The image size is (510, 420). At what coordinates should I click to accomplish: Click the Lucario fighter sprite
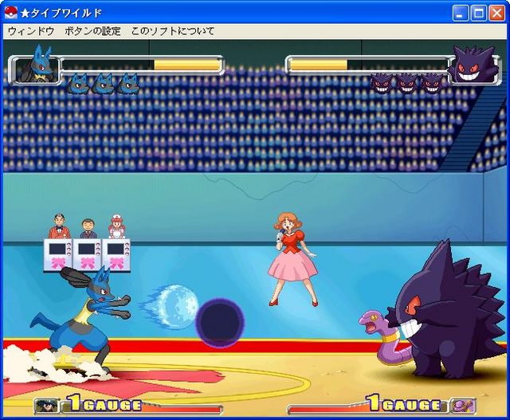(x=81, y=320)
